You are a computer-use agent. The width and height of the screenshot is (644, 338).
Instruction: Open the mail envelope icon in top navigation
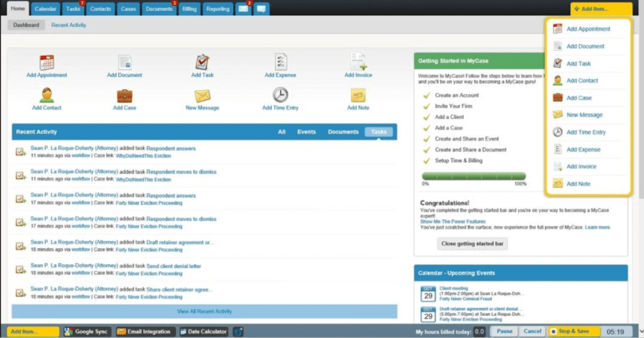point(243,9)
